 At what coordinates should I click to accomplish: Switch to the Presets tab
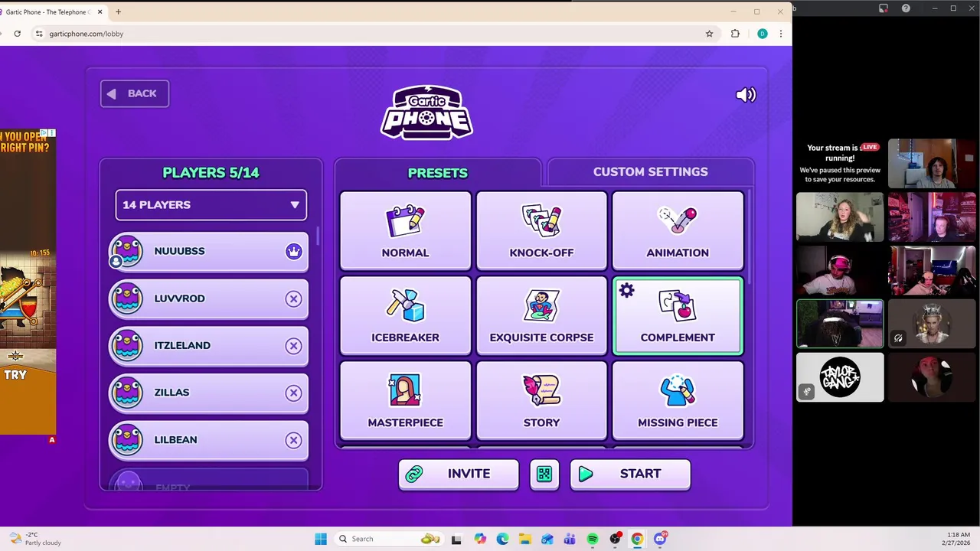(438, 172)
